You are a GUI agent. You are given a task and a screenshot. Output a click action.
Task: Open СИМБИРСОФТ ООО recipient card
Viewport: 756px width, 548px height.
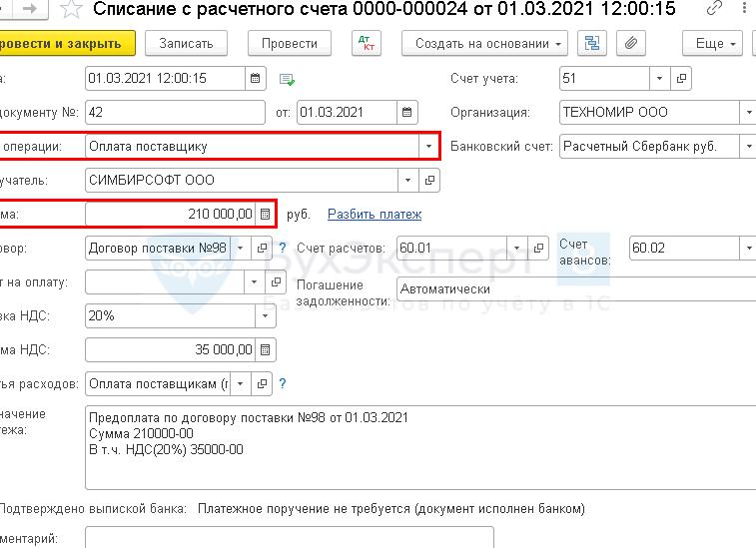click(x=429, y=181)
